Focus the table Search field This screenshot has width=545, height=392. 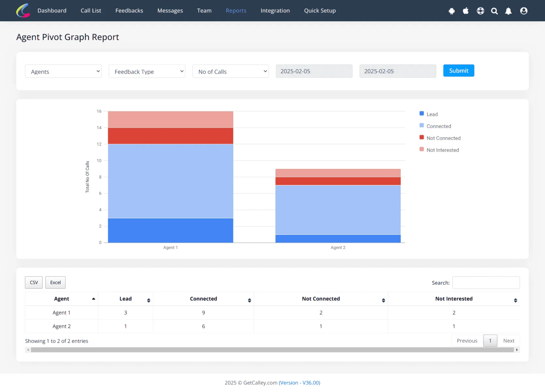click(486, 283)
